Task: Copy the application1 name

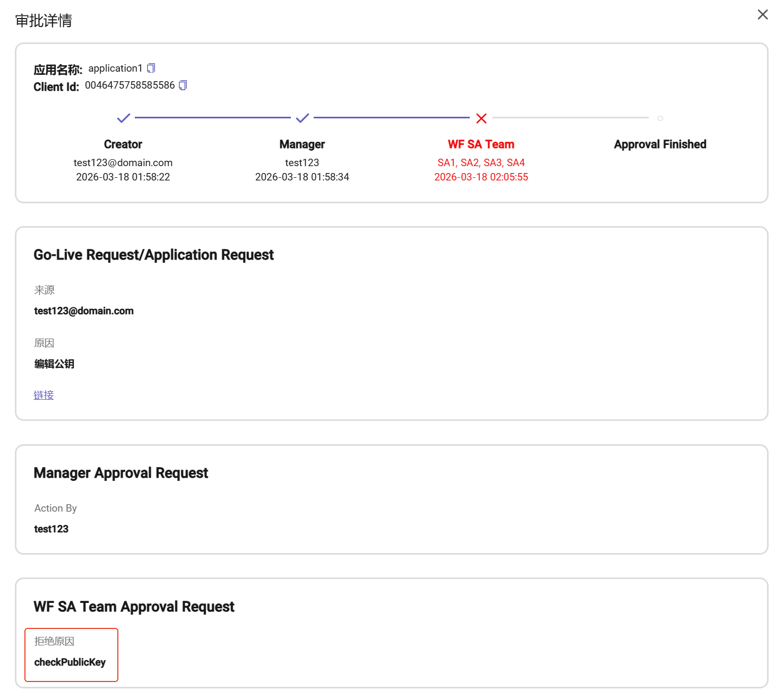Action: pyautogui.click(x=151, y=68)
